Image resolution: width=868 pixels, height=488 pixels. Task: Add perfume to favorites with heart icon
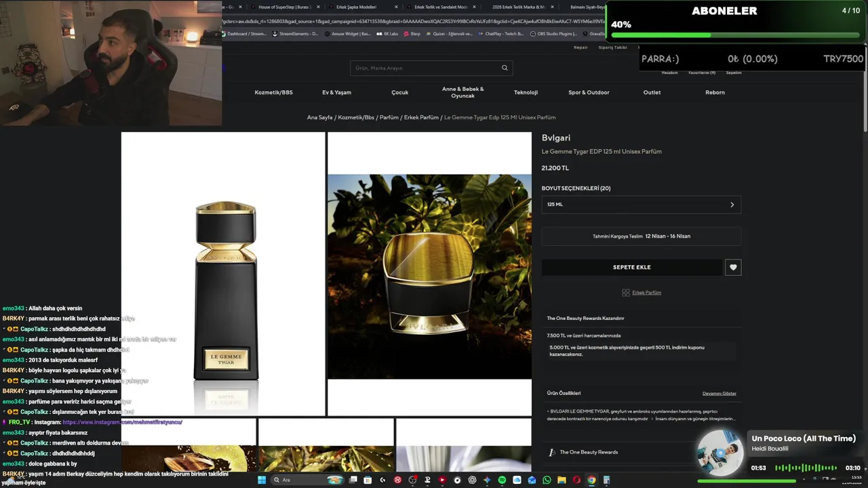(x=733, y=267)
